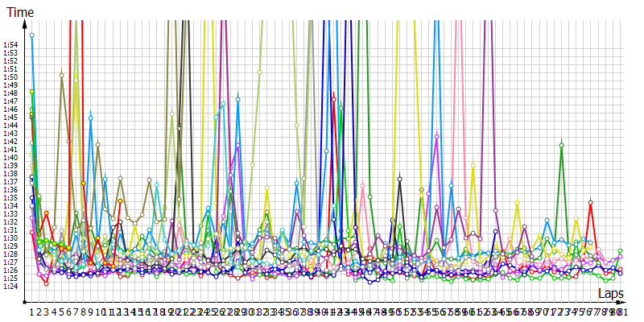644x322 pixels.
Task: Click lap 9 label on the horizontal axis
Action: (x=90, y=312)
